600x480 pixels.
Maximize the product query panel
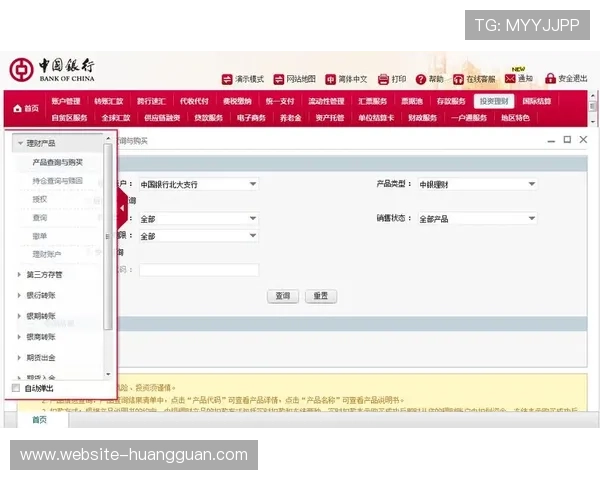(567, 140)
